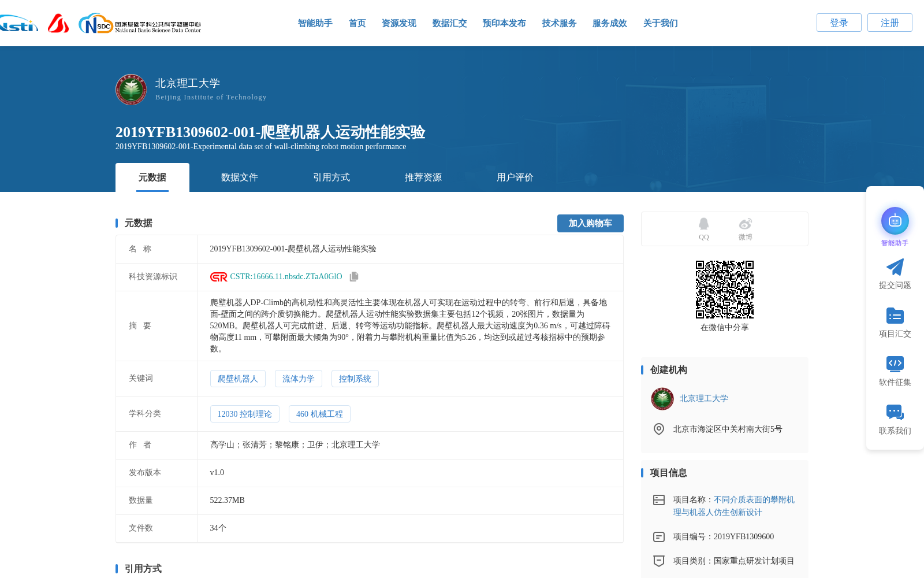Click the 爬壁机器人 keyword tag
924x578 pixels.
238,379
